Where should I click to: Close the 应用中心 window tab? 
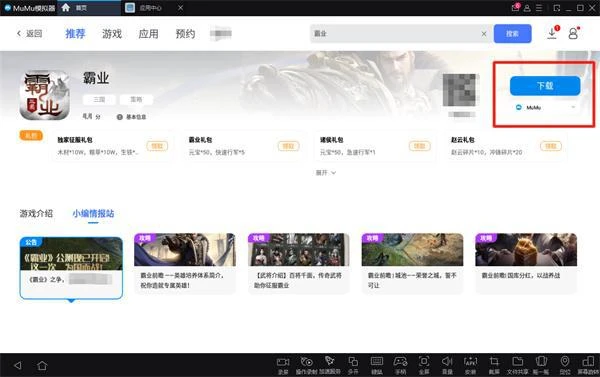pyautogui.click(x=181, y=8)
